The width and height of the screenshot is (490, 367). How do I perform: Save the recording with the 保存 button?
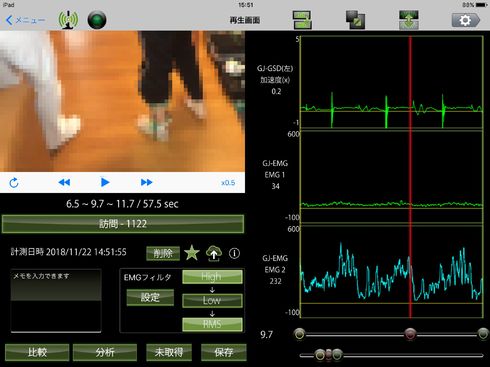pos(224,352)
